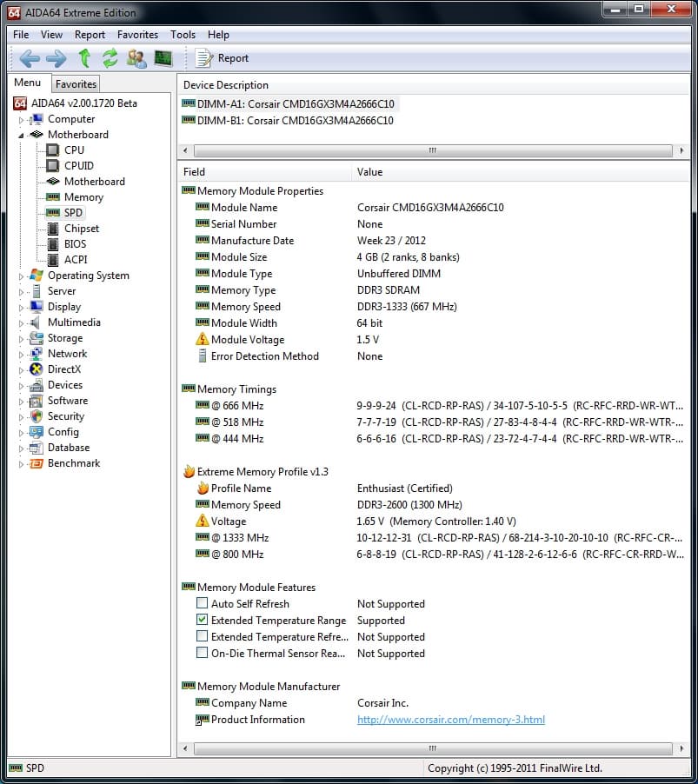
Task: Expand the Operating System node
Action: coord(21,276)
